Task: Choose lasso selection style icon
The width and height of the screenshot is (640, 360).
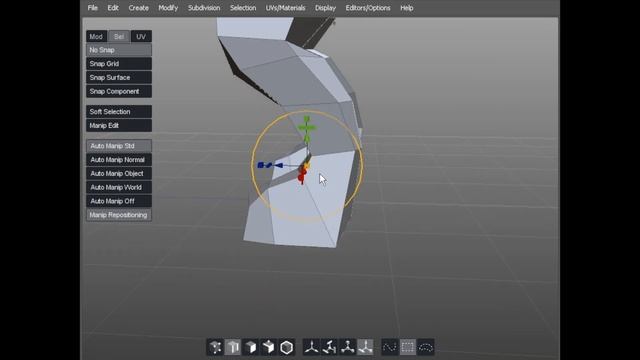Action: [x=426, y=347]
